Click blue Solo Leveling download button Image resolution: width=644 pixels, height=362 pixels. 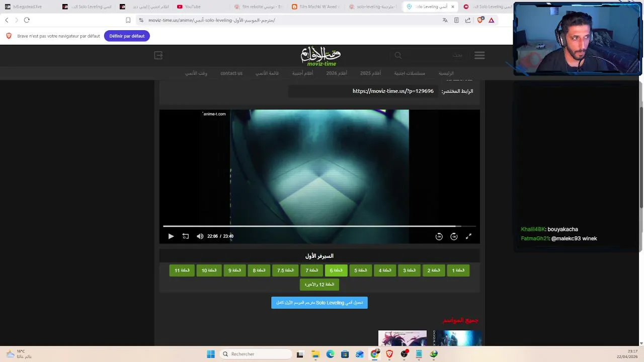click(x=319, y=303)
